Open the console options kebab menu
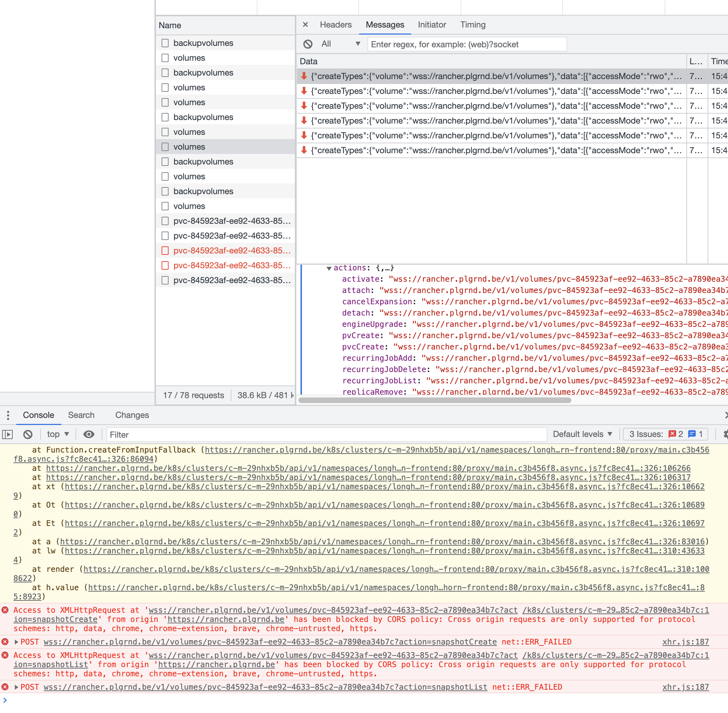This screenshot has width=728, height=713. 8,415
